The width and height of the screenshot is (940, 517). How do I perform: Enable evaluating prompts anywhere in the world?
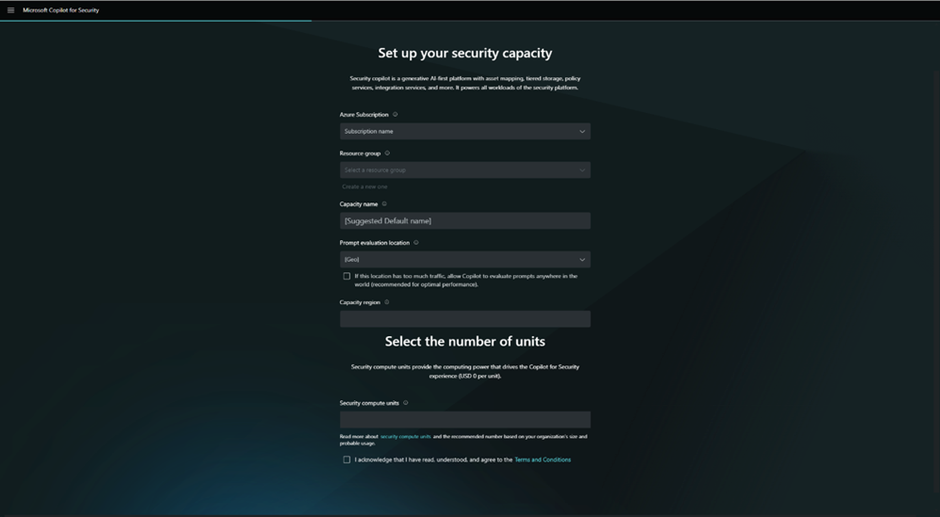coord(347,276)
